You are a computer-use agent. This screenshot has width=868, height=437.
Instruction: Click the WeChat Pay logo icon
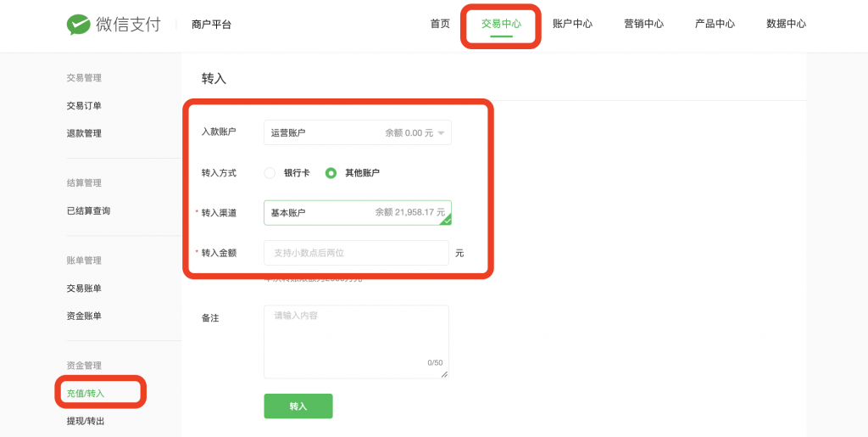(79, 25)
